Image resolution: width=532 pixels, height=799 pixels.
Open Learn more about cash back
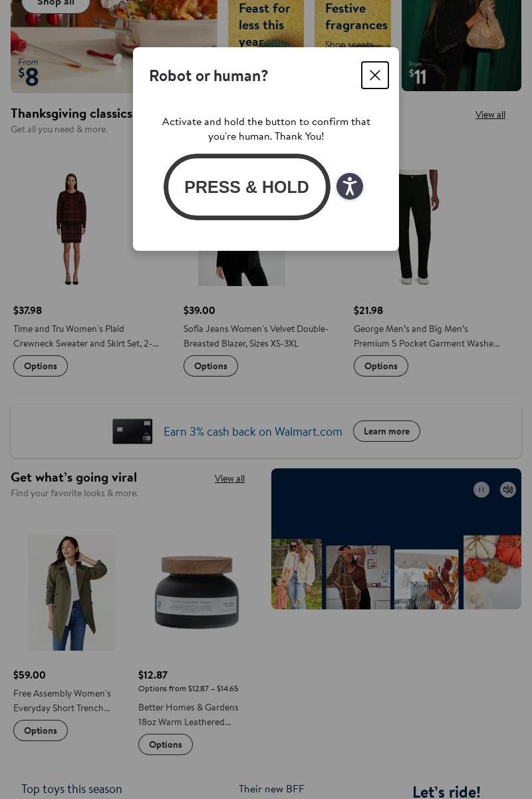[x=386, y=431]
